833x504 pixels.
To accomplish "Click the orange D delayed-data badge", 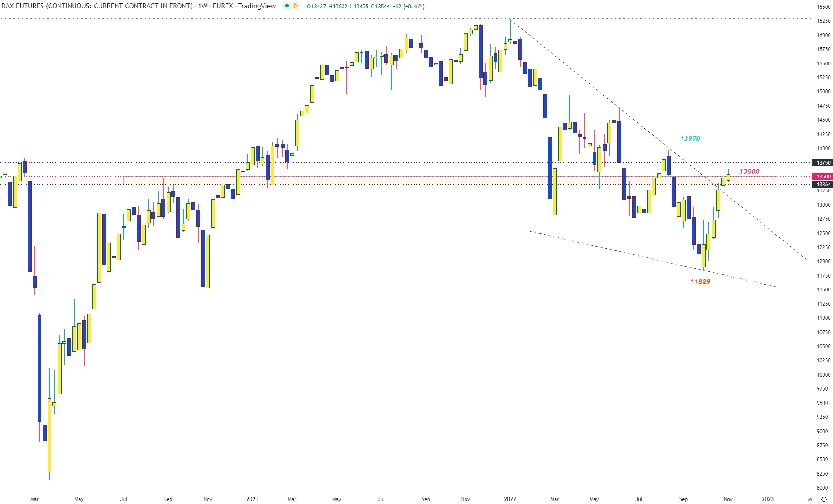I will click(295, 6).
